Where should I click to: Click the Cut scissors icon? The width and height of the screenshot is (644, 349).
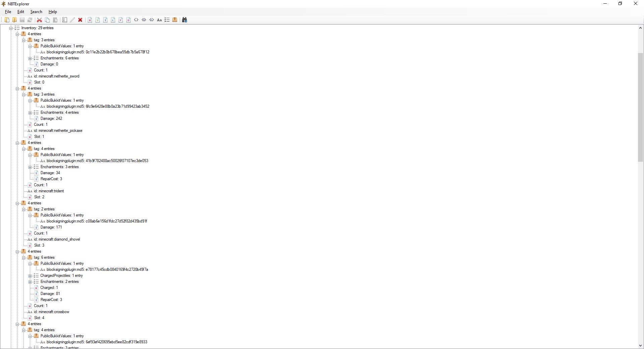point(39,20)
